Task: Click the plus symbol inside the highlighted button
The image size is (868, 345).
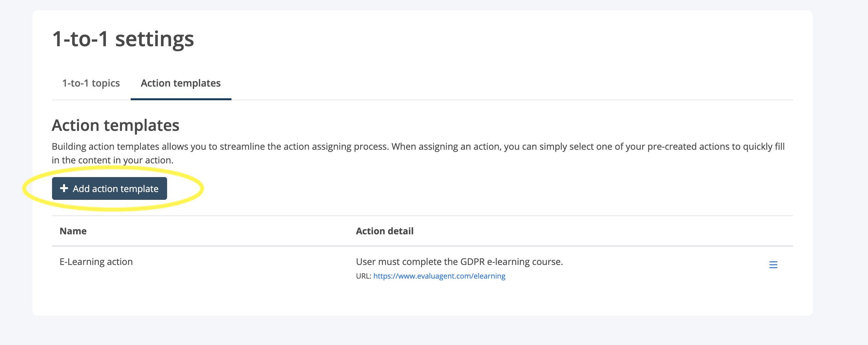Action: pyautogui.click(x=64, y=188)
